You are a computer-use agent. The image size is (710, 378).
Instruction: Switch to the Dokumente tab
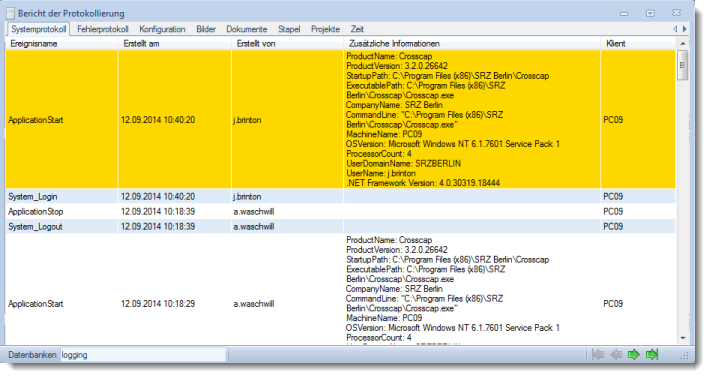coord(247,29)
